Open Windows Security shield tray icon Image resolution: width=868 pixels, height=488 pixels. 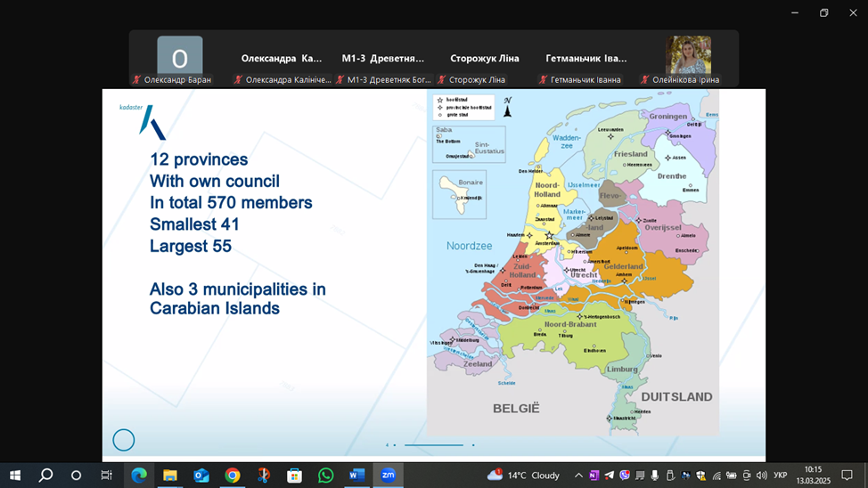pyautogui.click(x=700, y=476)
